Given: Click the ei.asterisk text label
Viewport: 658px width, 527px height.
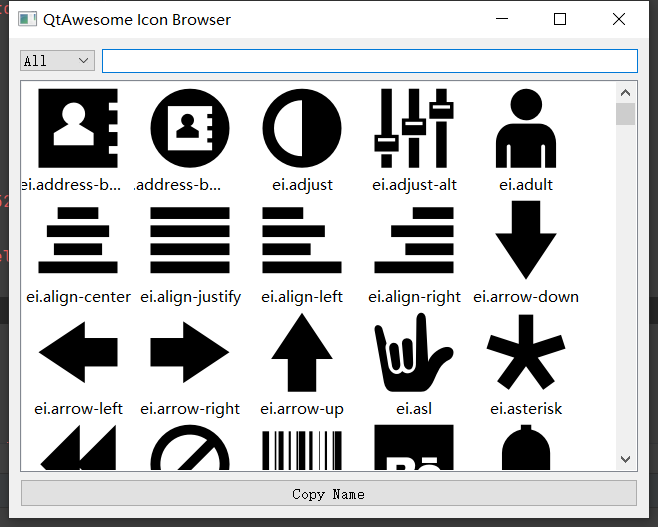Looking at the screenshot, I should (x=526, y=408).
